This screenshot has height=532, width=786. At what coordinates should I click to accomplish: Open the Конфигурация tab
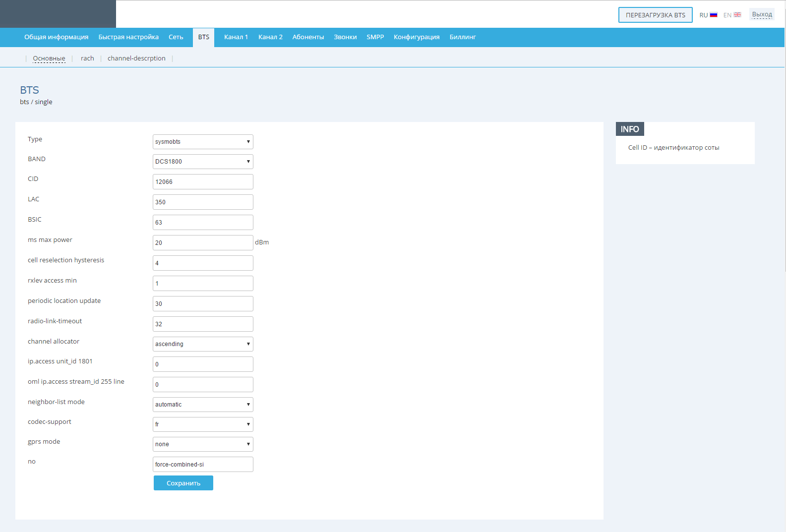pos(417,37)
